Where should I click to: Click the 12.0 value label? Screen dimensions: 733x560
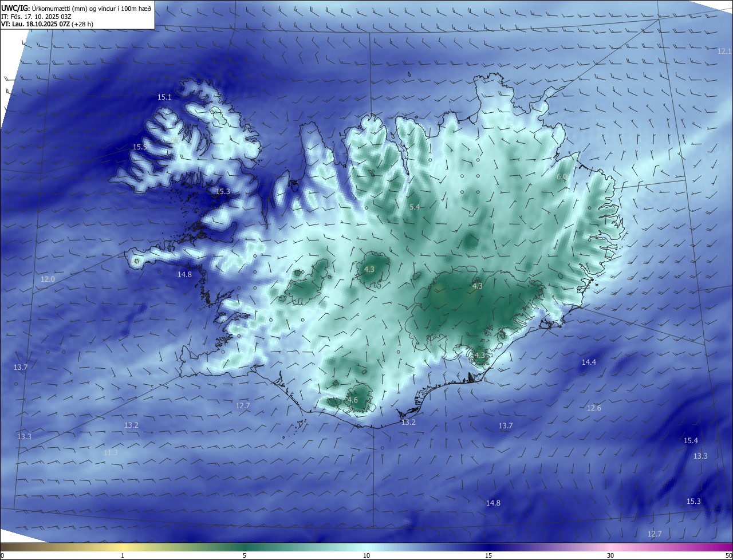[x=48, y=279]
